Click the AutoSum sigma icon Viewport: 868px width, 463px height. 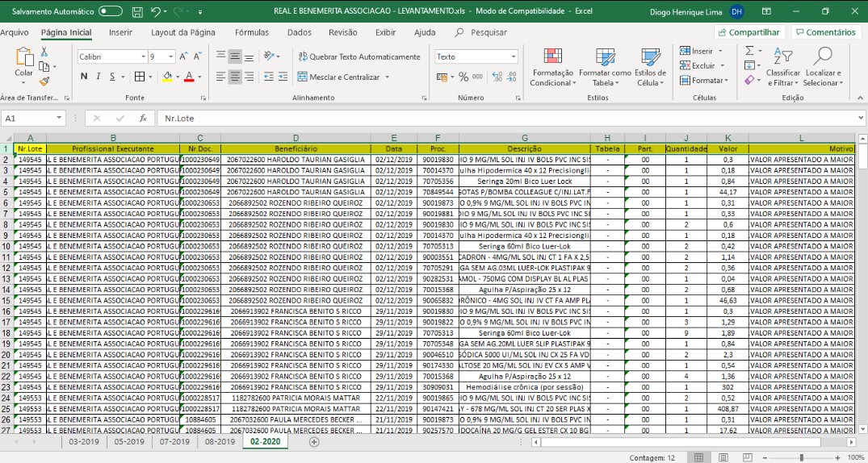(749, 50)
